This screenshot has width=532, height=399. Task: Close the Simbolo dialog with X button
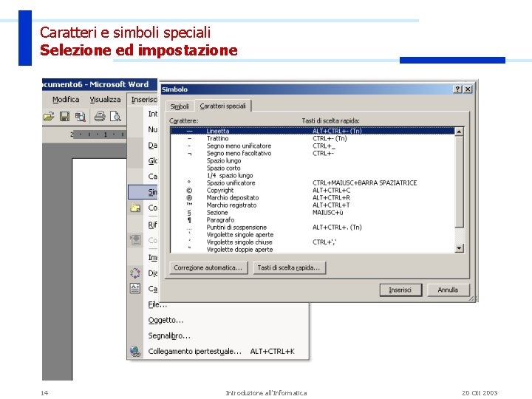[468, 89]
